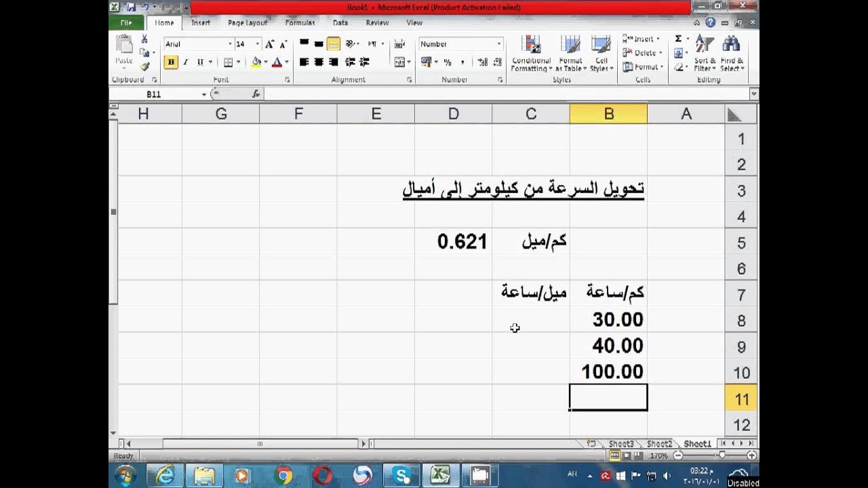Open the File tab
The image size is (868, 488).
coord(126,22)
